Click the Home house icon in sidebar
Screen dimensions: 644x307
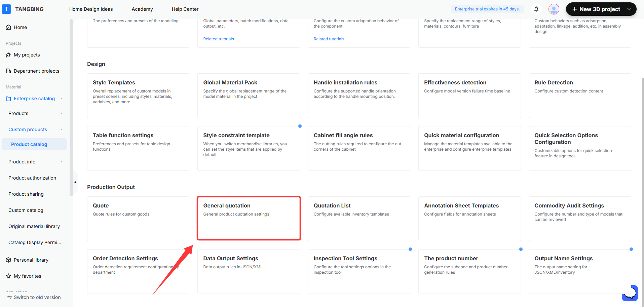[8, 27]
